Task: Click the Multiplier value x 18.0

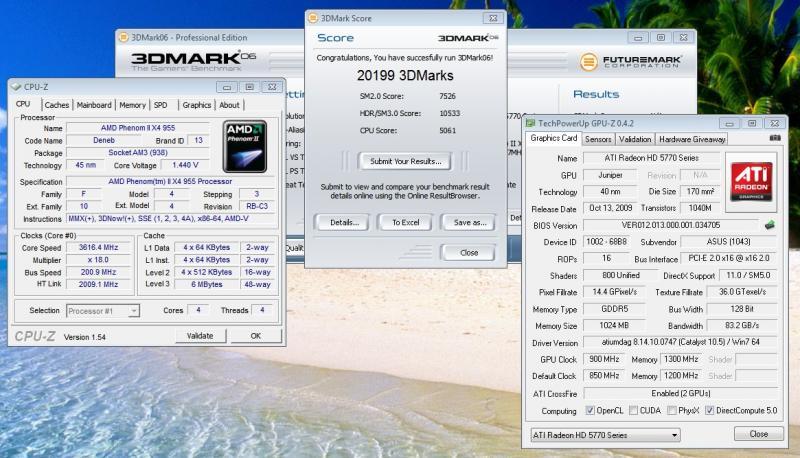Action: pos(98,260)
